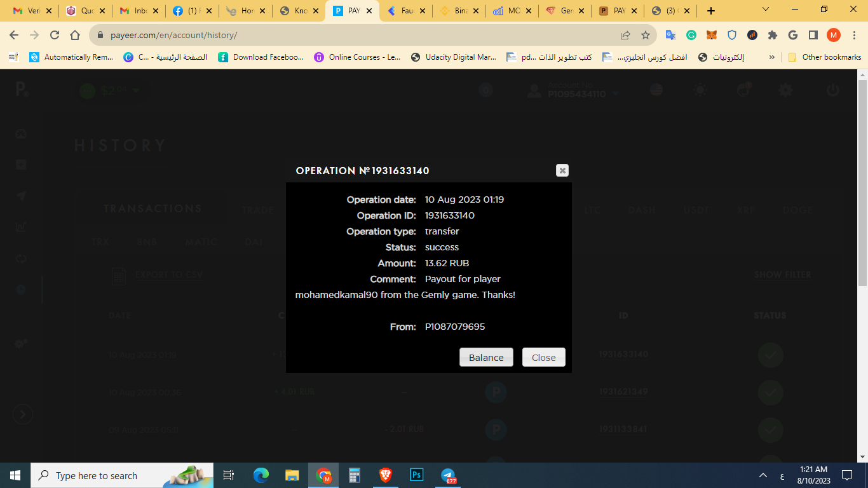The height and width of the screenshot is (488, 868).
Task: Navigate back in browser history
Action: 14,35
